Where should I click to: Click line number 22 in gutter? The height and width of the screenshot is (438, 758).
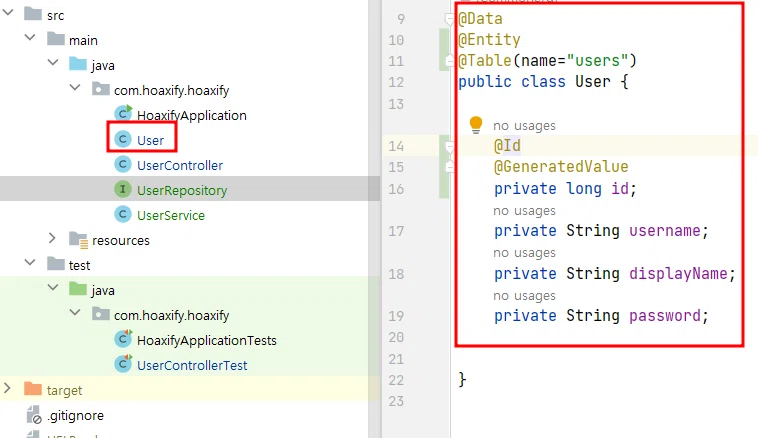(x=396, y=380)
